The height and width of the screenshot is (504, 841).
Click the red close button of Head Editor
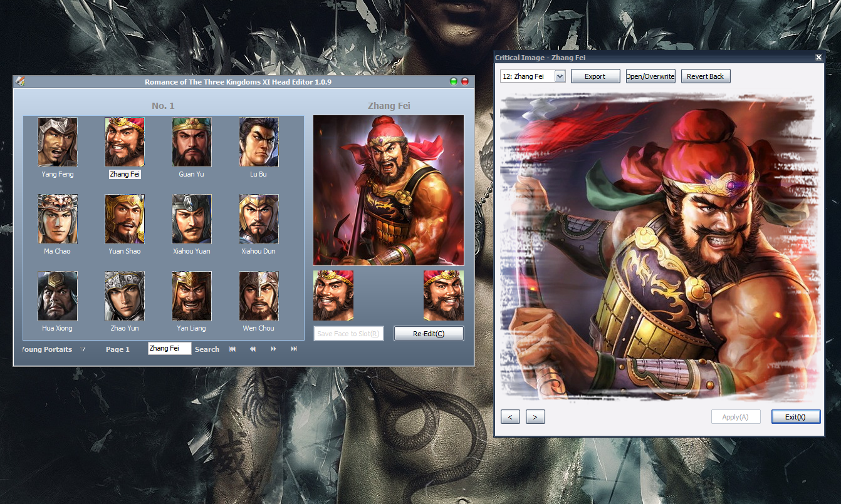pyautogui.click(x=465, y=81)
